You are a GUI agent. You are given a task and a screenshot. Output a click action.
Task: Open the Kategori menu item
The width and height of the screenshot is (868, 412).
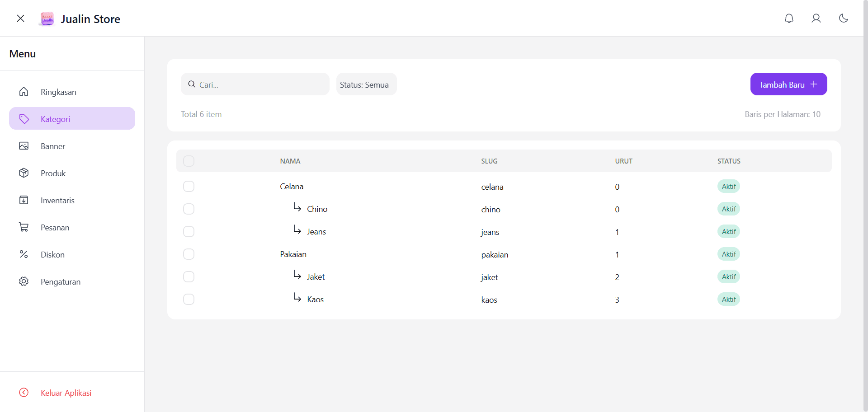point(55,118)
